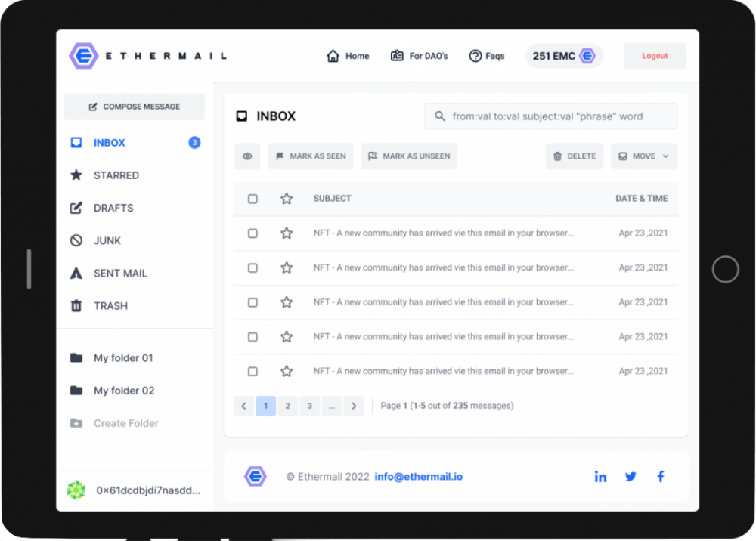The image size is (756, 541).
Task: Open the Home page link
Action: pyautogui.click(x=348, y=56)
